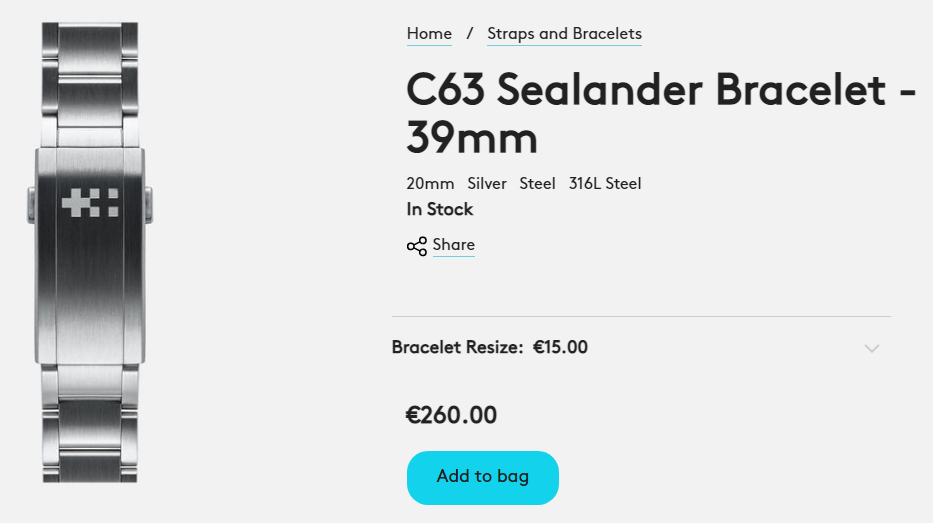Viewport: 933px width, 523px height.
Task: Click the Share text link
Action: (453, 245)
